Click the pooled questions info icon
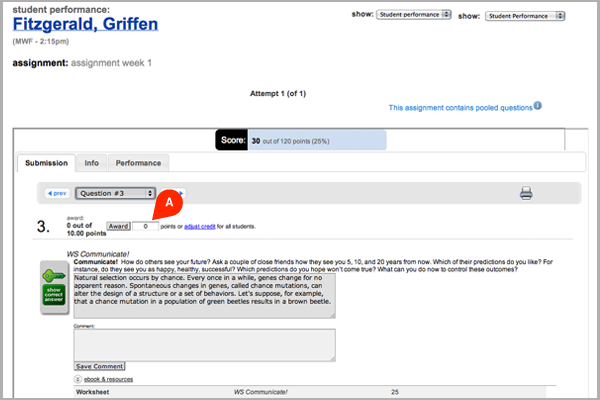This screenshot has width=600, height=400. [x=538, y=106]
